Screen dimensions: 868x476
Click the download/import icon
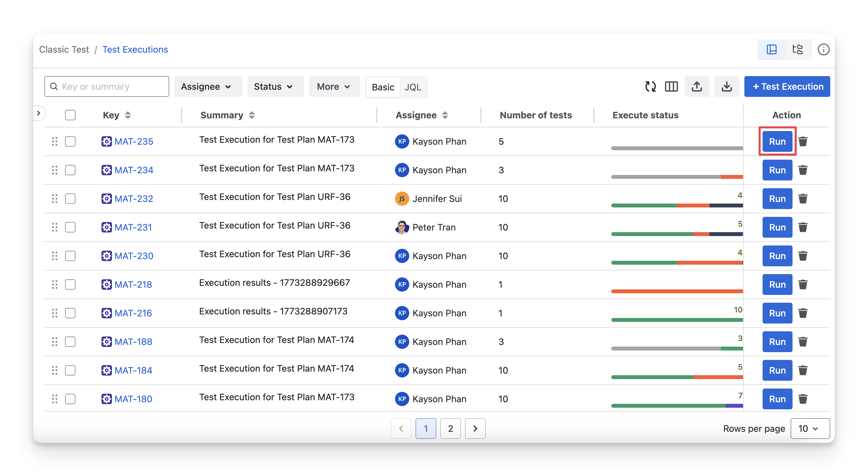pos(726,86)
